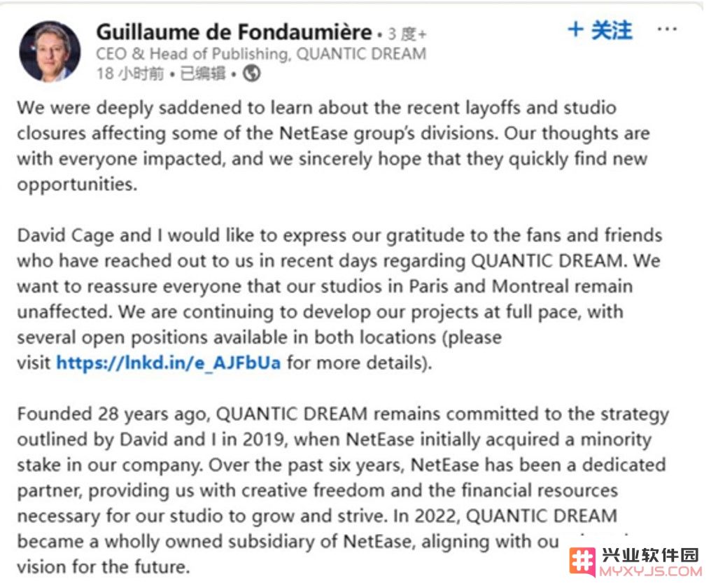Click the 兴业软件园 watermark text
Image resolution: width=711 pixels, height=588 pixels.
[650, 555]
